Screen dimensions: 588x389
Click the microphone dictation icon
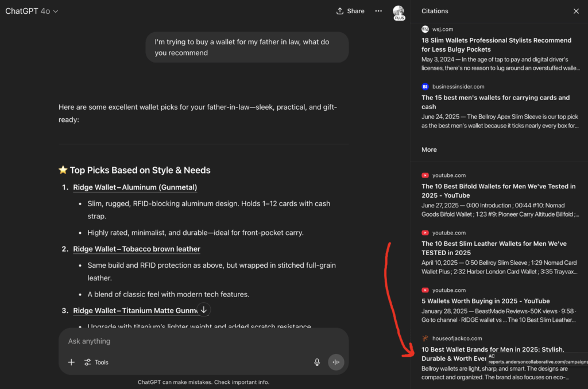click(x=317, y=362)
